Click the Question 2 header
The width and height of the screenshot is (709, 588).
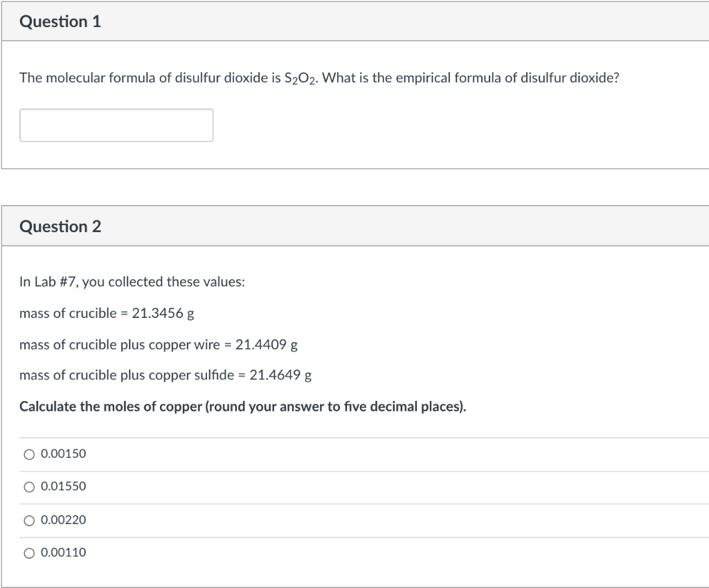60,226
